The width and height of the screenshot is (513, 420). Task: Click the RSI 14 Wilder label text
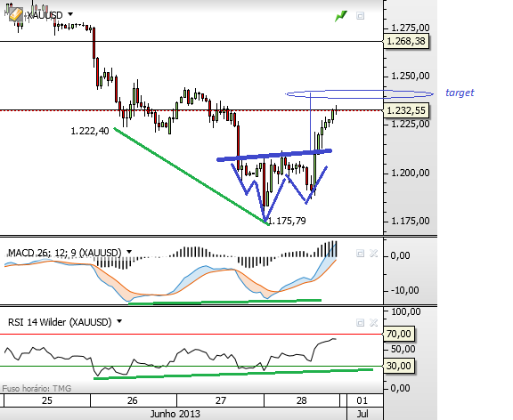pos(60,322)
